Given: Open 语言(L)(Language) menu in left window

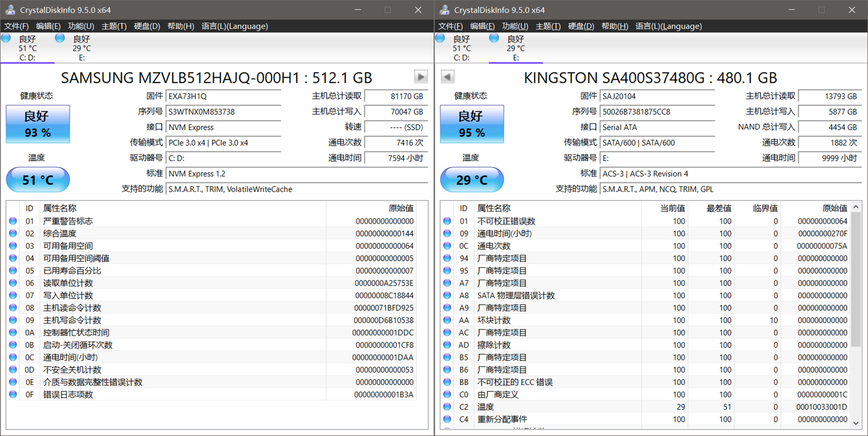Looking at the screenshot, I should [x=235, y=26].
